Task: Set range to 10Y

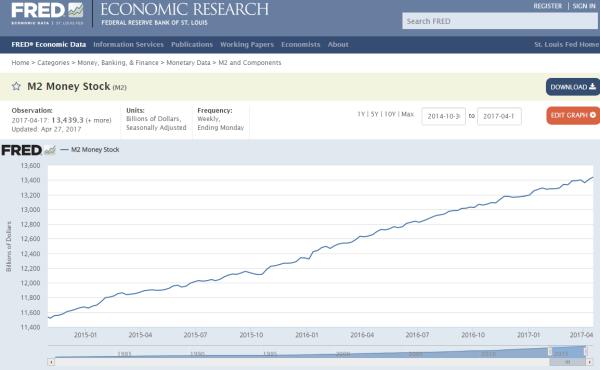Action: pos(390,114)
